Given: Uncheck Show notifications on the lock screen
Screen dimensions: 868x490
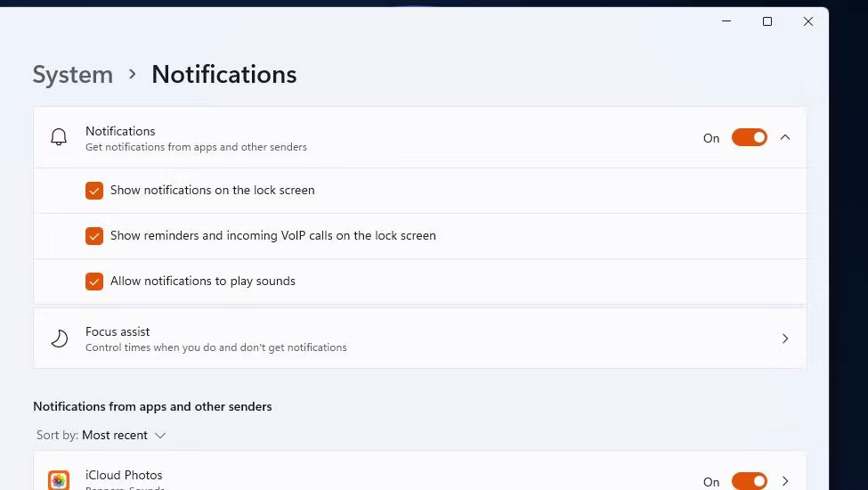Looking at the screenshot, I should point(94,191).
